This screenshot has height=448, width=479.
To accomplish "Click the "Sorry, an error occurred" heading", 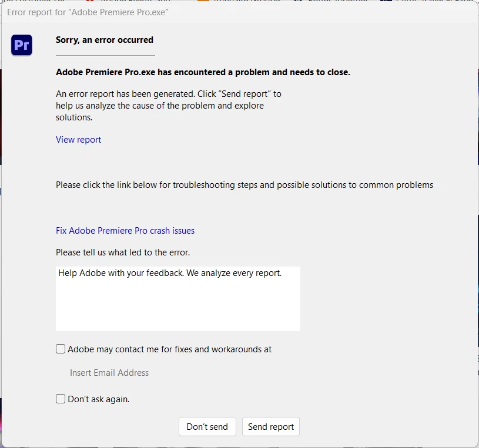I will point(105,40).
